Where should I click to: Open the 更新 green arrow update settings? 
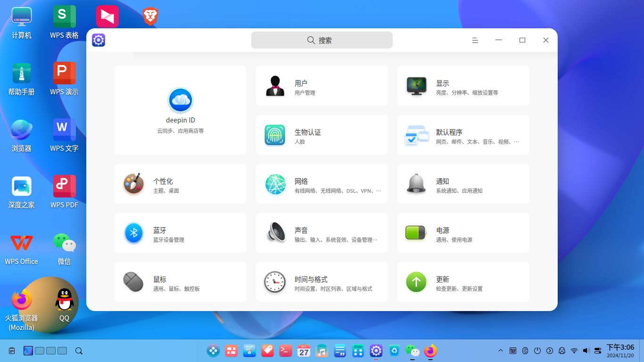pyautogui.click(x=463, y=282)
